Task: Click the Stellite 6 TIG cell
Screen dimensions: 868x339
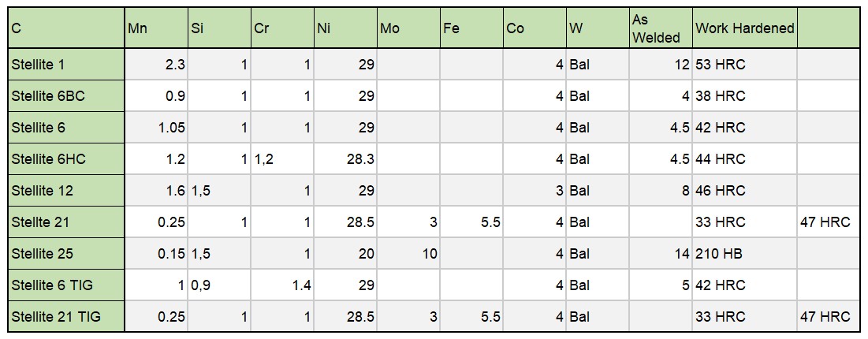Action: [x=66, y=285]
